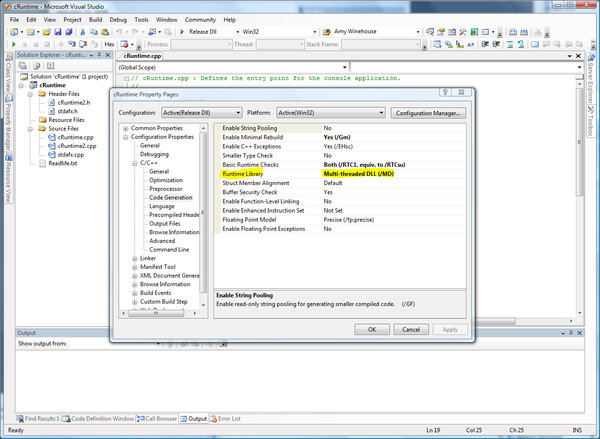Image resolution: width=600 pixels, height=439 pixels.
Task: Select the Runtime Library property row
Action: coord(342,174)
